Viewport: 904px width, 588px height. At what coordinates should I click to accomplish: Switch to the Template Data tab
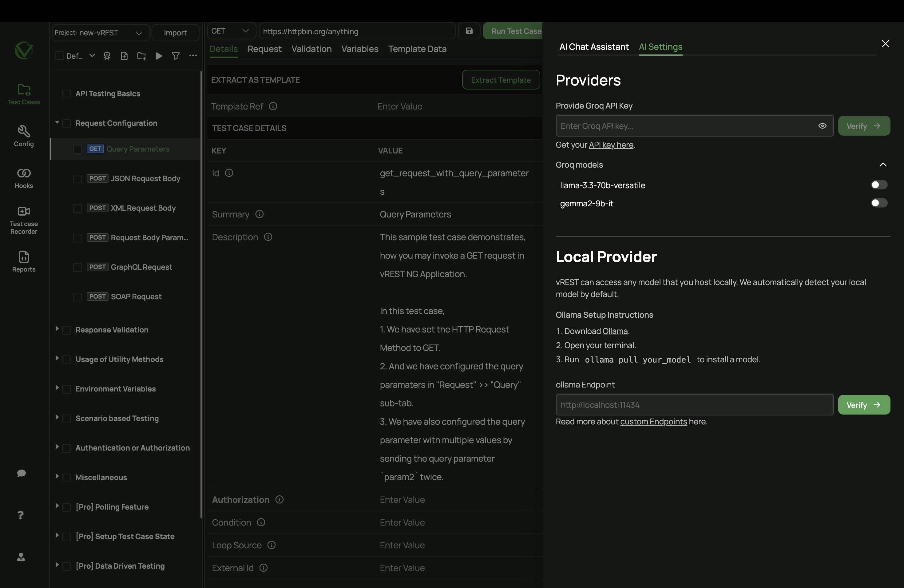pos(417,49)
